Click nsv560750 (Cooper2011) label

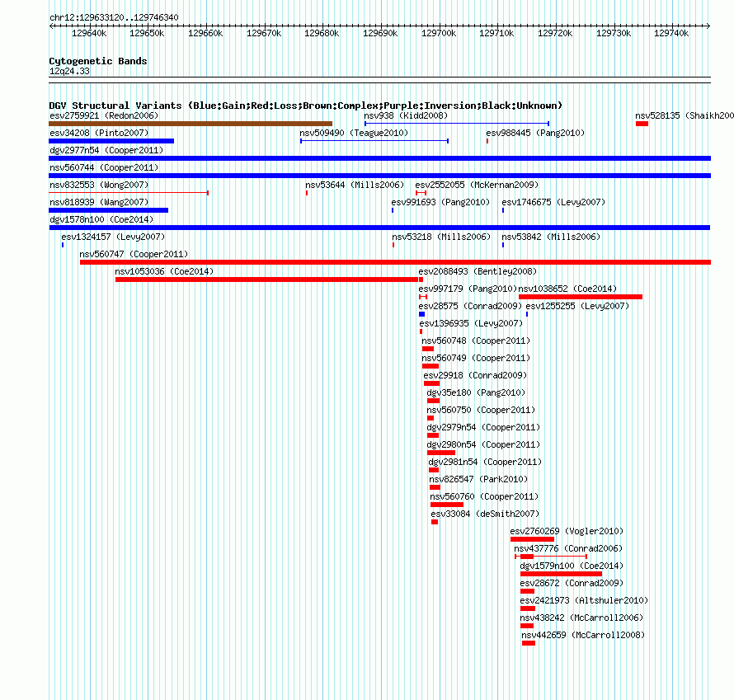(481, 410)
